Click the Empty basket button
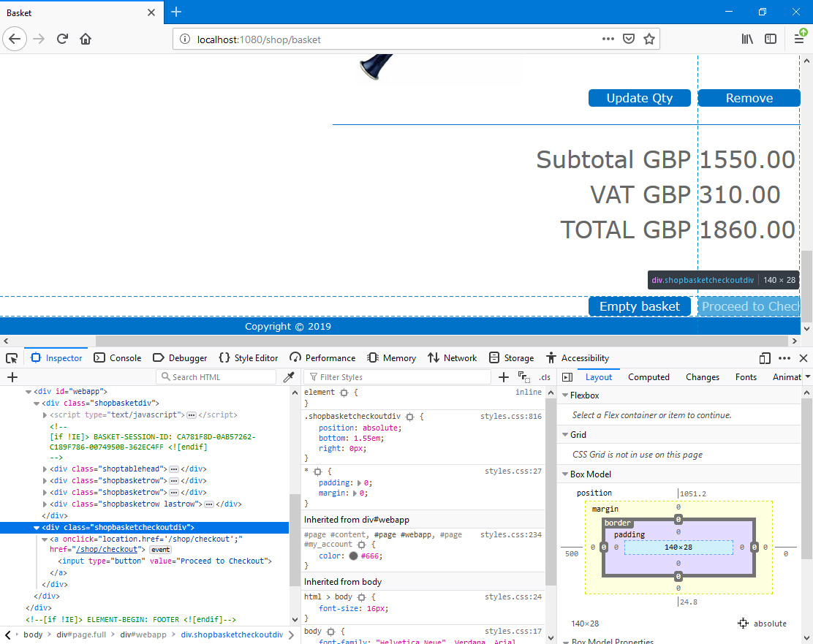The width and height of the screenshot is (813, 644). (639, 306)
